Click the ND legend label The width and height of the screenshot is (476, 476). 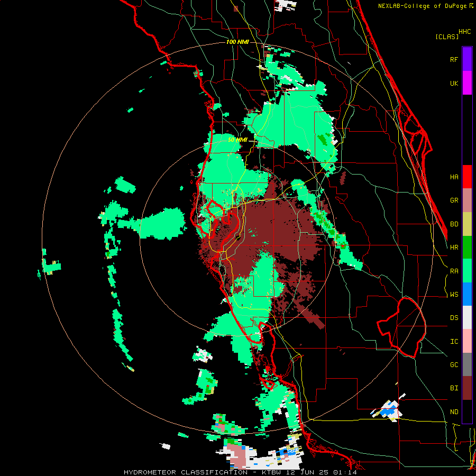click(454, 412)
